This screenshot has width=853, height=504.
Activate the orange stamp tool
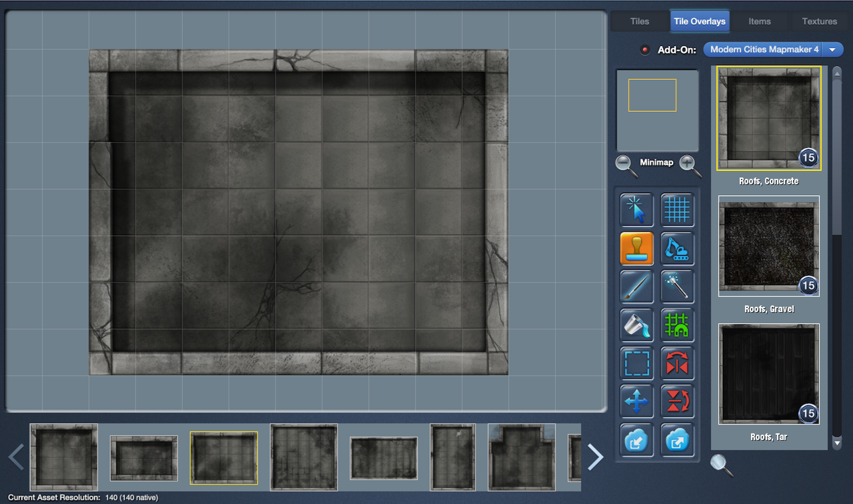click(x=636, y=248)
